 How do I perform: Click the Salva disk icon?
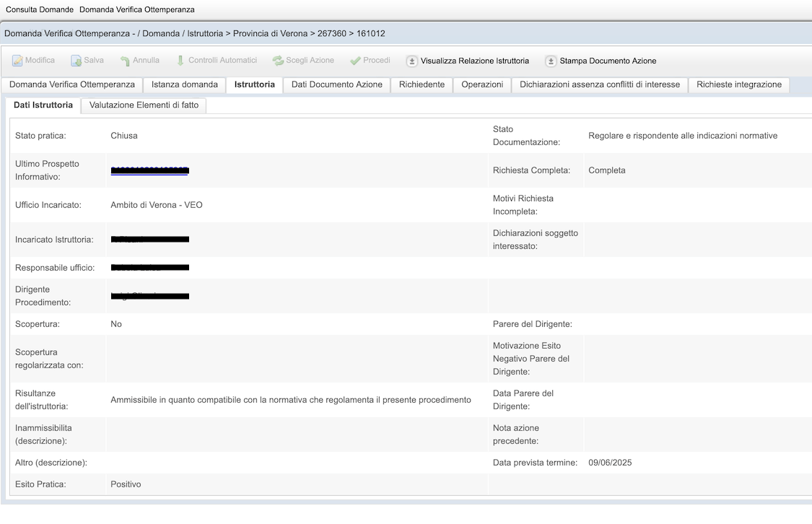[x=76, y=61]
